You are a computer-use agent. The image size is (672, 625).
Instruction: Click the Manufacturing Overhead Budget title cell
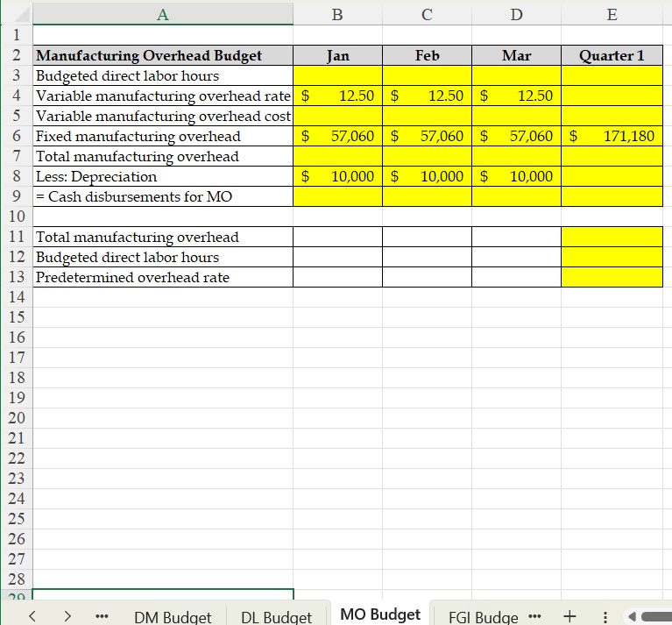(x=163, y=55)
